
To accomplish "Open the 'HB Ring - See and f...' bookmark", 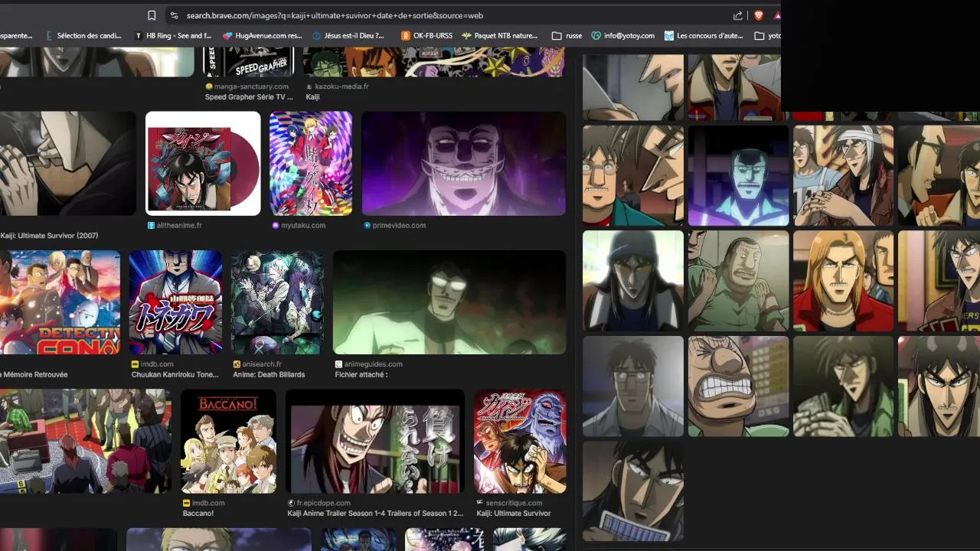I will 173,35.
